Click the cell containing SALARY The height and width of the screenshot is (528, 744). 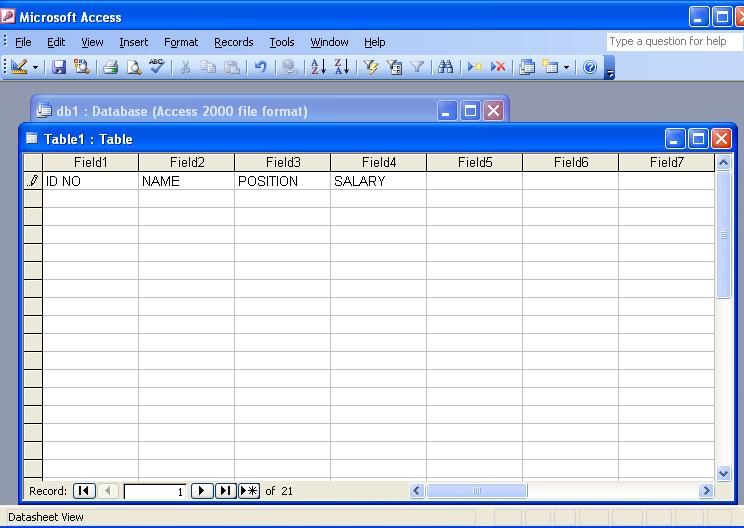pos(379,181)
